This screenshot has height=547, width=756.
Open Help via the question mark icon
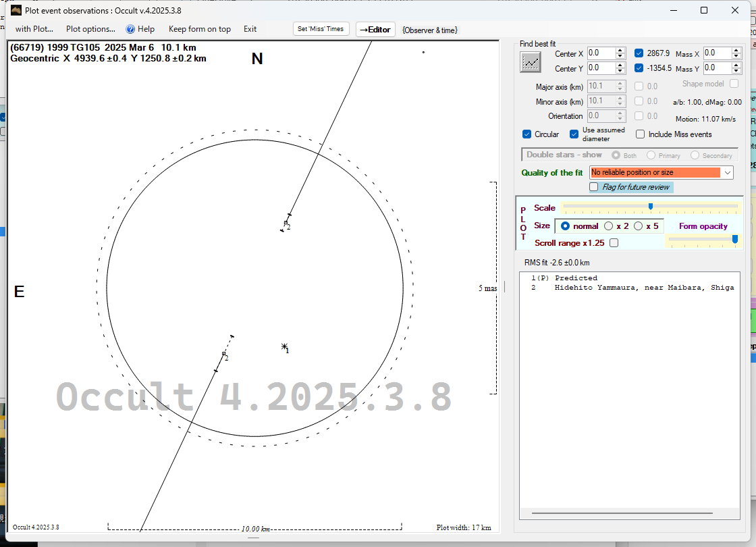131,29
